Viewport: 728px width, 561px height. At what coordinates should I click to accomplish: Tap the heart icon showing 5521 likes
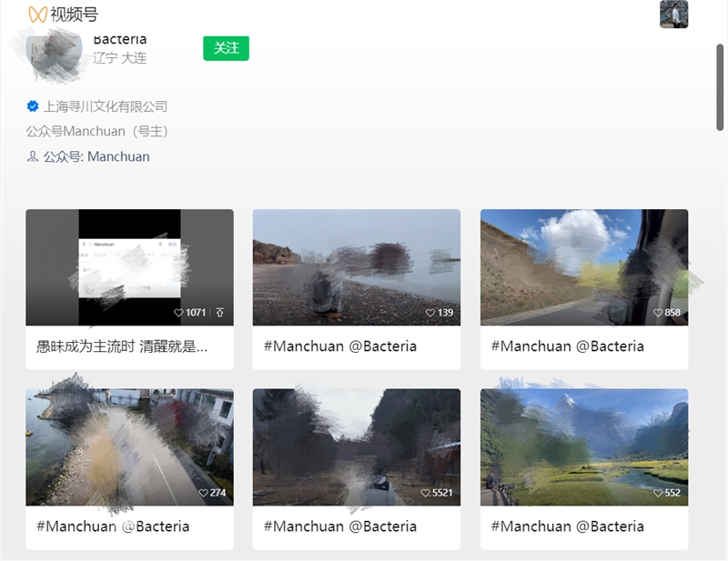426,493
